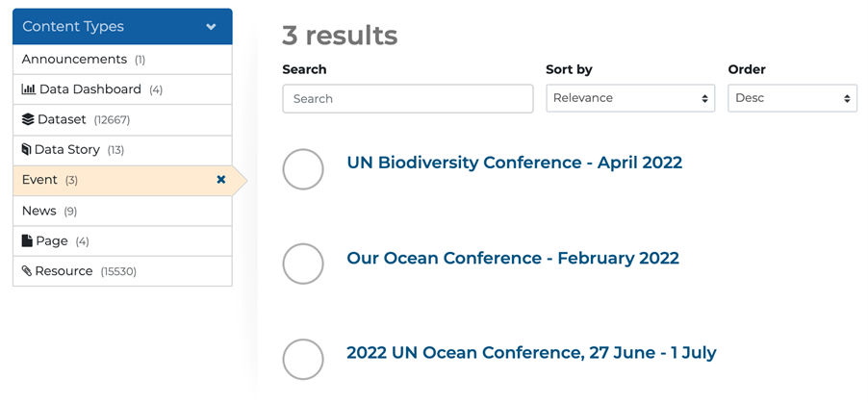Click the Data Story book icon
The image size is (868, 403).
click(27, 150)
